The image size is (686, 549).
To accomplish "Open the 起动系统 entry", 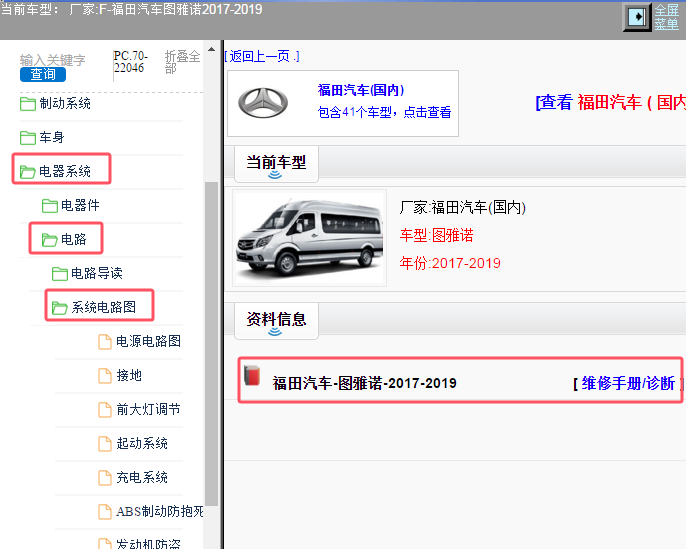I will [x=142, y=443].
